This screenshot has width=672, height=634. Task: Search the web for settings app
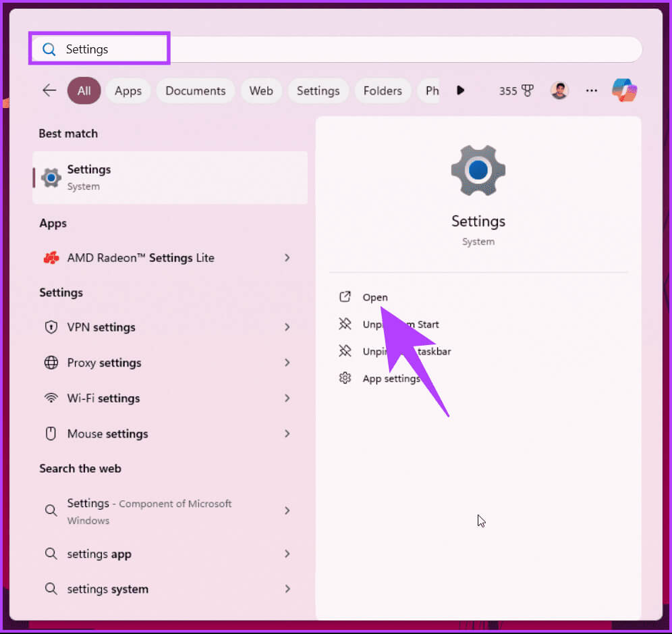click(x=170, y=554)
